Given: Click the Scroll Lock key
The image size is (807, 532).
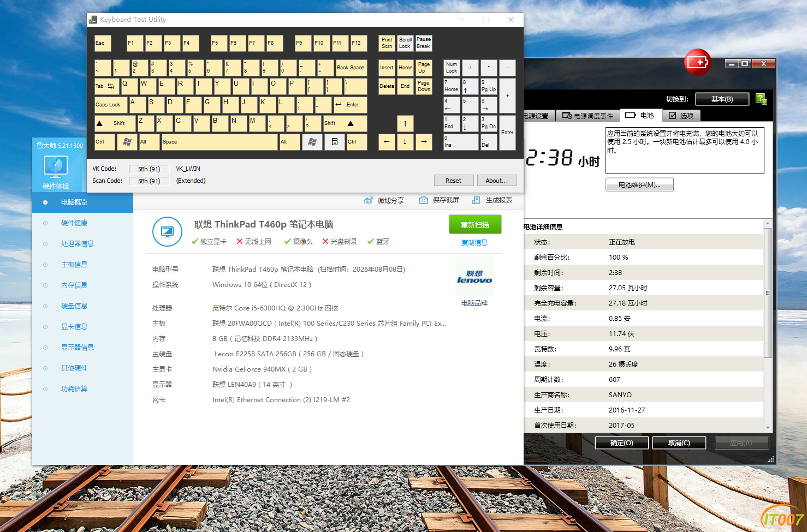Looking at the screenshot, I should [x=405, y=43].
